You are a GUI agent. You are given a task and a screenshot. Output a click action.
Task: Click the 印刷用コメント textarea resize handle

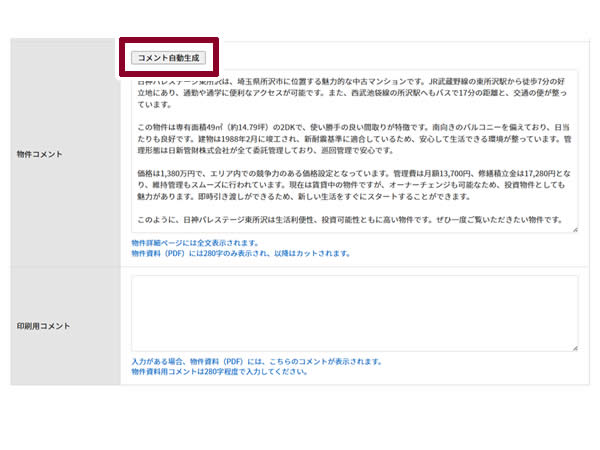point(573,346)
